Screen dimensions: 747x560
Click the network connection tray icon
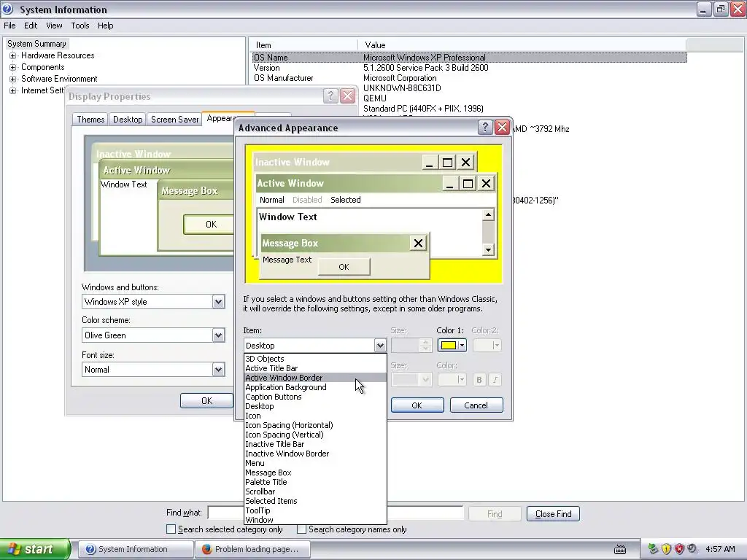click(x=653, y=549)
